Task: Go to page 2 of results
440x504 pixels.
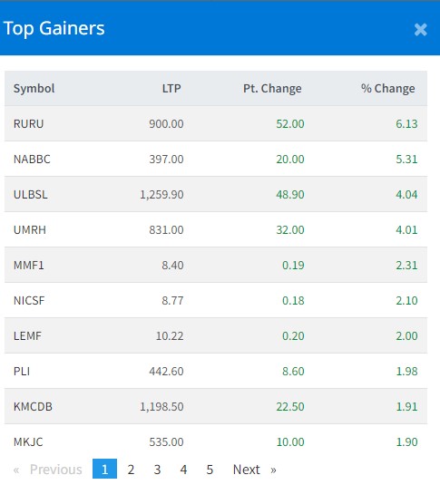Action: [131, 470]
